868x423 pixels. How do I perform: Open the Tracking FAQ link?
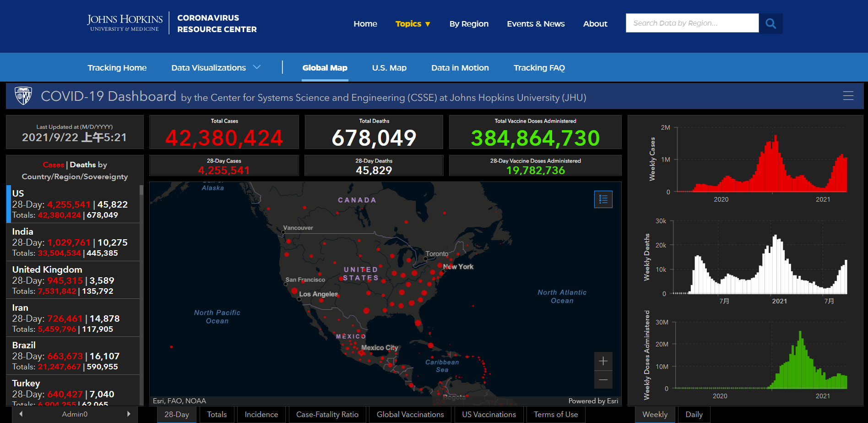(539, 68)
